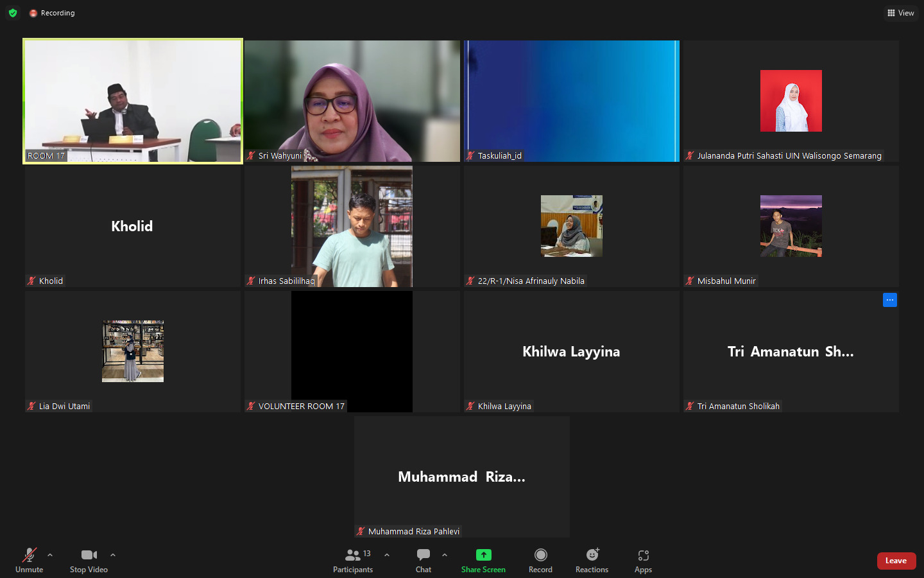924x578 pixels.
Task: Click Julananda Putri Sahasti's profile picture
Action: tap(791, 101)
